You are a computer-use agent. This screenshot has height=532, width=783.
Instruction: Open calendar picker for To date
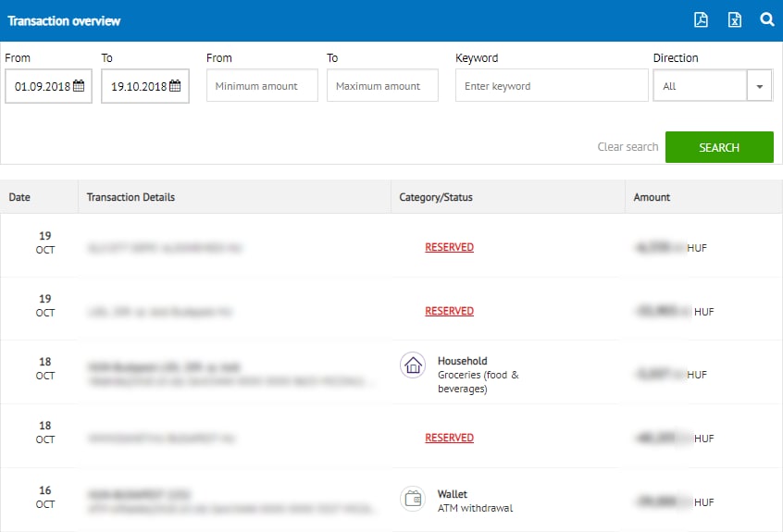coord(175,86)
